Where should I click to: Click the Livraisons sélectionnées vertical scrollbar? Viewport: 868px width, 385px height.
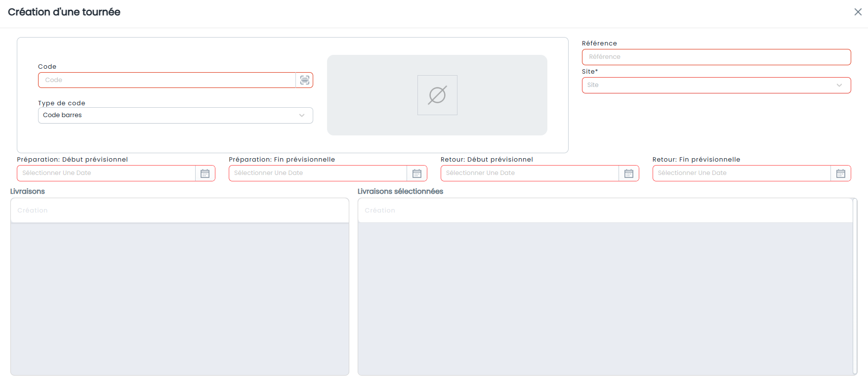[855, 287]
